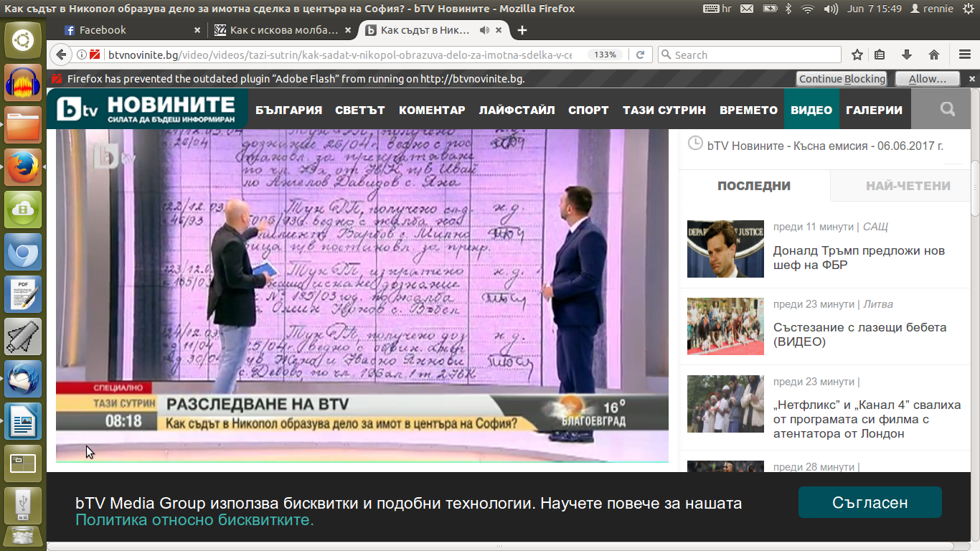
Task: Open the battery status menu
Action: [769, 9]
